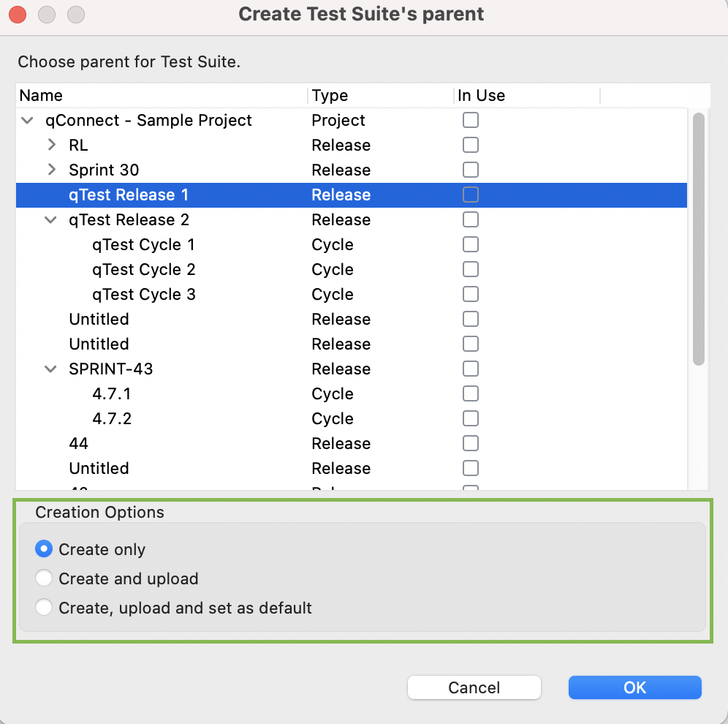Image resolution: width=728 pixels, height=724 pixels.
Task: Expand the RL release node
Action: coord(51,146)
